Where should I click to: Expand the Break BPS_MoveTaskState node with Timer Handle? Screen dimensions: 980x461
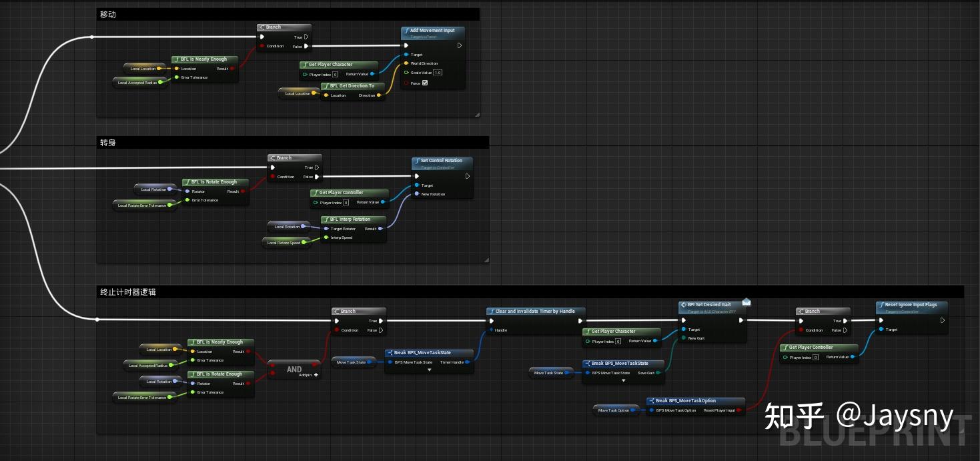point(429,370)
